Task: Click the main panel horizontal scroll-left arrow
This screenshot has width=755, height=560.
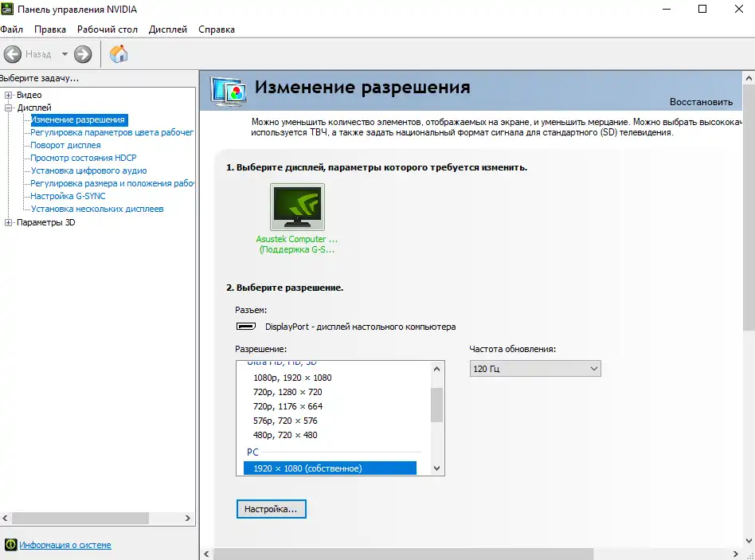Action: click(206, 554)
